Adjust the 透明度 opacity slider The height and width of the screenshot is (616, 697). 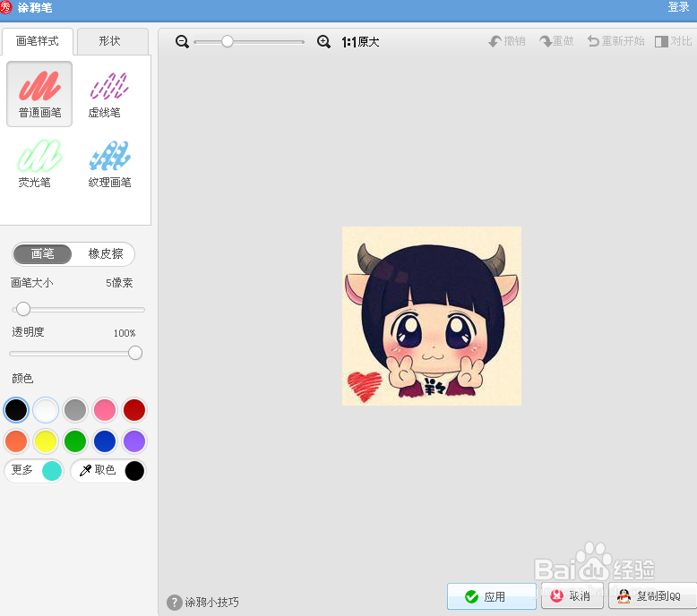pos(134,353)
